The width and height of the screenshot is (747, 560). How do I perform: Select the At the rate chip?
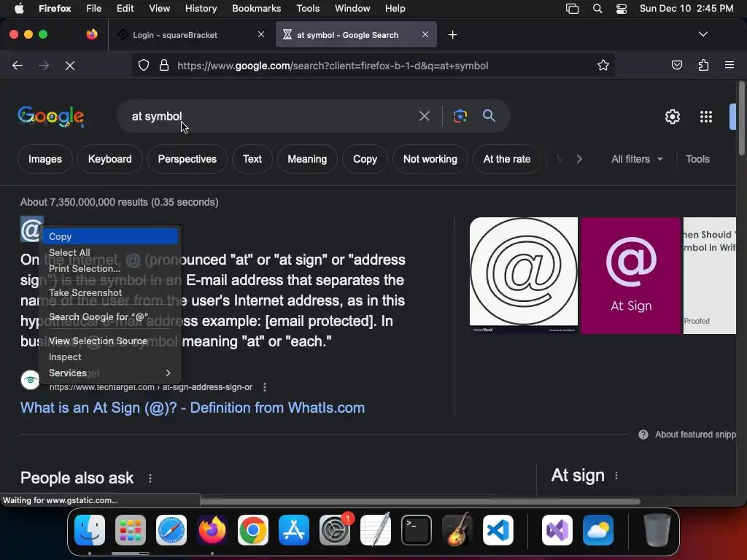pos(507,159)
